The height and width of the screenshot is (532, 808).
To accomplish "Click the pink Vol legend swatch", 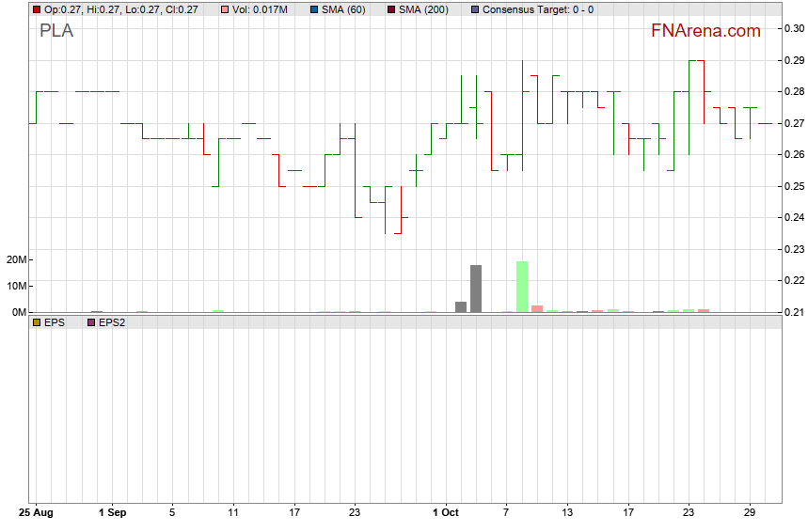I will pos(224,9).
